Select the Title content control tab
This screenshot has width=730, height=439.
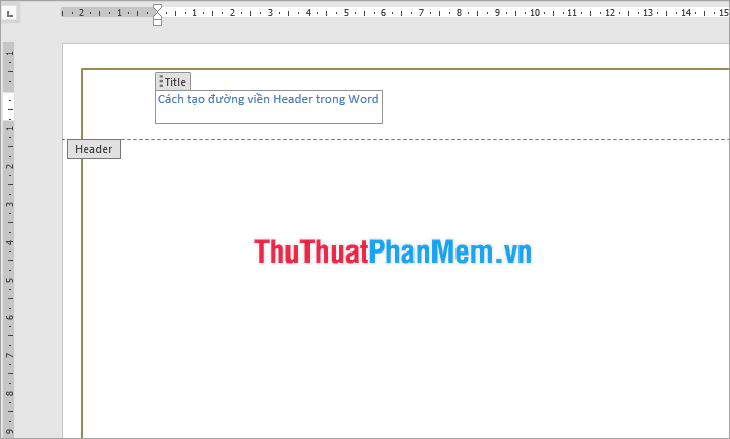pos(173,81)
